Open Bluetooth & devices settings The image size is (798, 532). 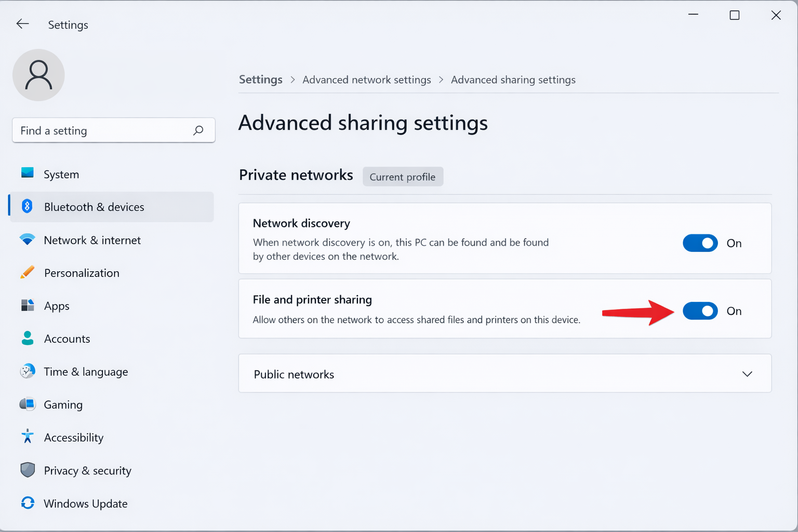point(94,207)
